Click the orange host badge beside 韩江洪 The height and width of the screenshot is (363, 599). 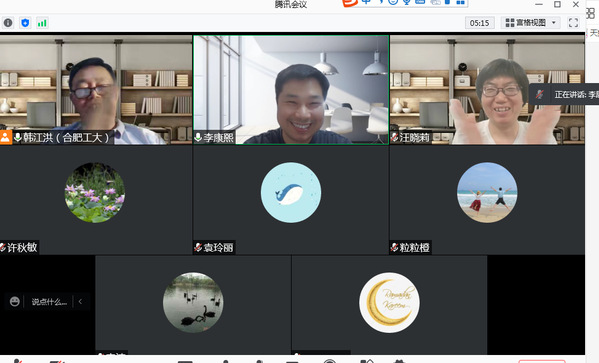5,137
